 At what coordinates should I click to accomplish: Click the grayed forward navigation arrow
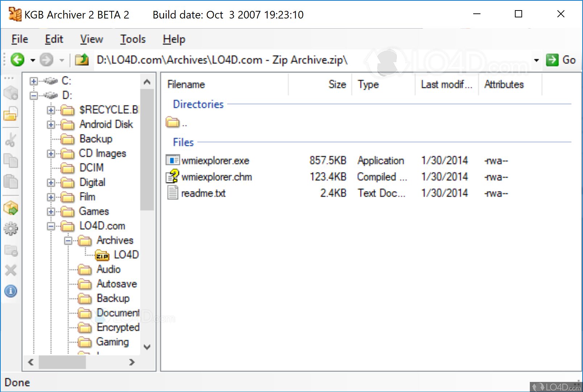pyautogui.click(x=46, y=59)
